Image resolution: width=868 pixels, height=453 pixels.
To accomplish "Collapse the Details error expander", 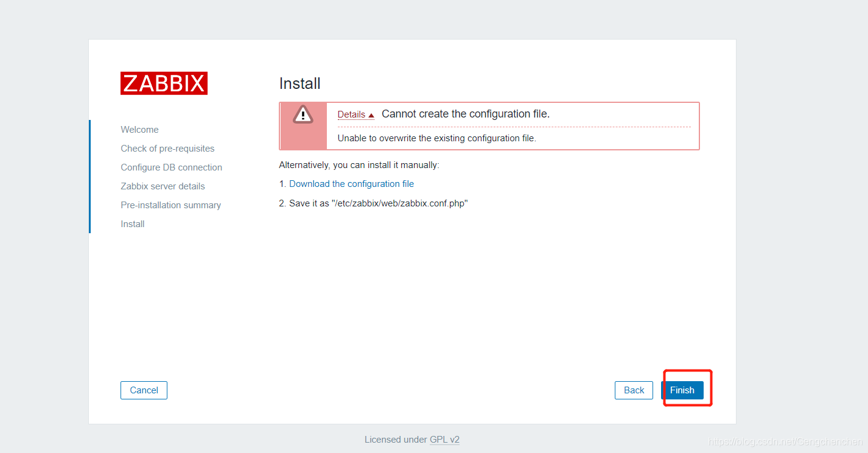I will pyautogui.click(x=355, y=114).
